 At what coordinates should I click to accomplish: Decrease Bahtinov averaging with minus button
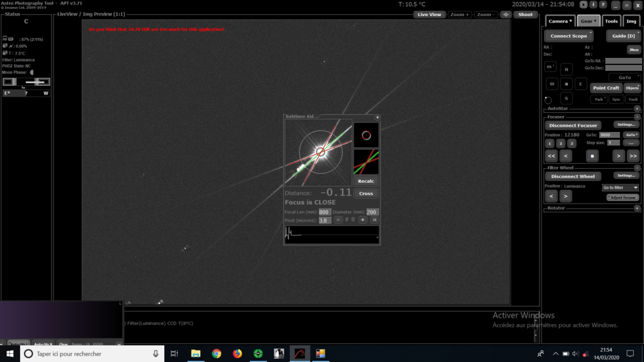pos(338,220)
